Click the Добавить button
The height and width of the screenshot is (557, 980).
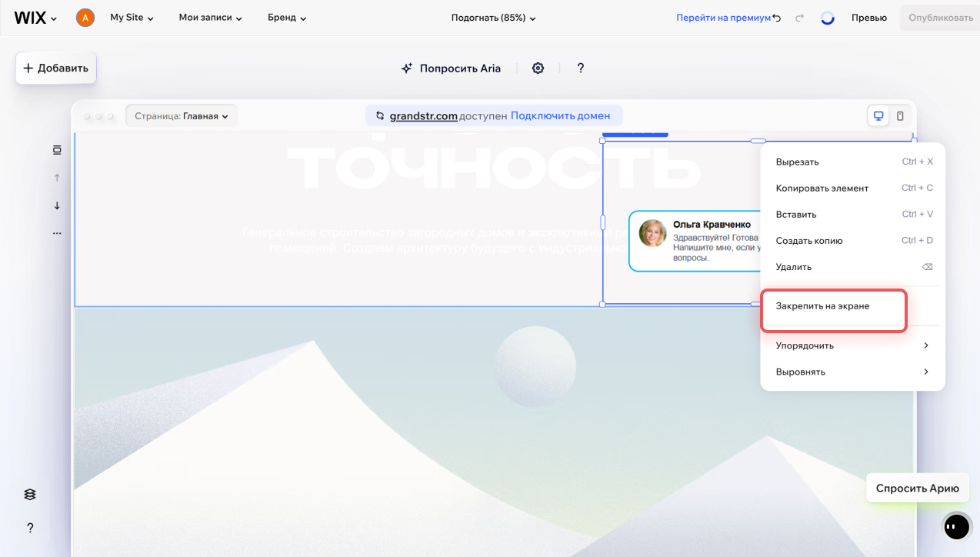click(56, 68)
